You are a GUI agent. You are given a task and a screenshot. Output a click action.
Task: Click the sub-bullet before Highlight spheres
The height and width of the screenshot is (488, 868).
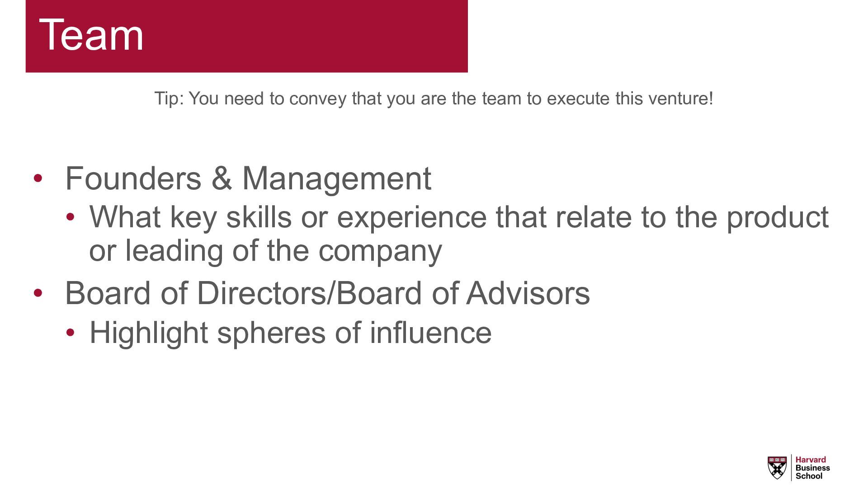pos(70,333)
